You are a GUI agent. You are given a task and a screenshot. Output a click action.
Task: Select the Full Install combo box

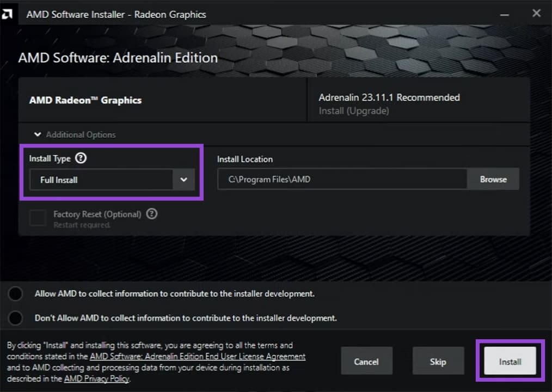click(103, 180)
